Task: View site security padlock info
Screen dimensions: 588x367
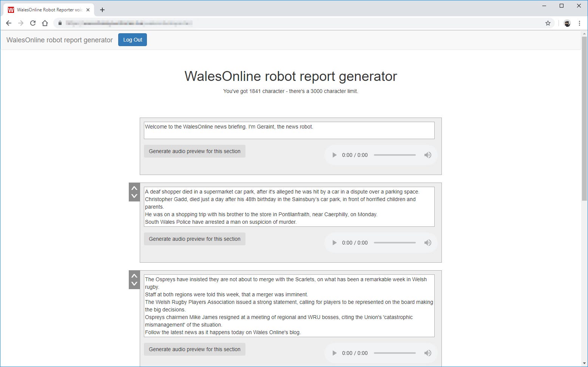Action: coord(60,23)
